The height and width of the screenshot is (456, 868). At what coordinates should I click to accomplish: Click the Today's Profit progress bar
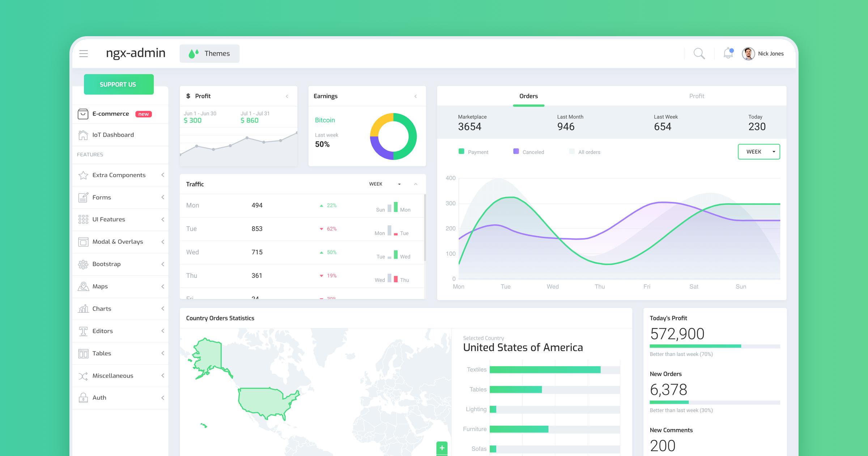(x=714, y=346)
